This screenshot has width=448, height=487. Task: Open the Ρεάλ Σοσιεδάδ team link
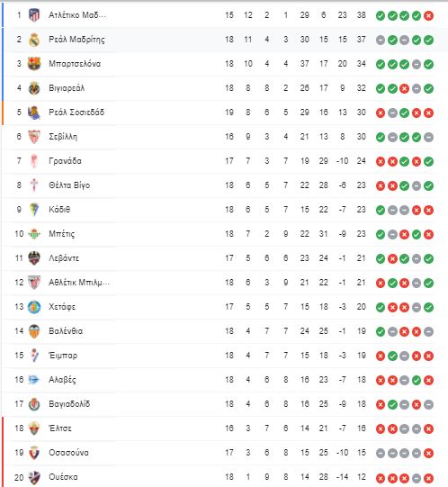click(x=76, y=113)
